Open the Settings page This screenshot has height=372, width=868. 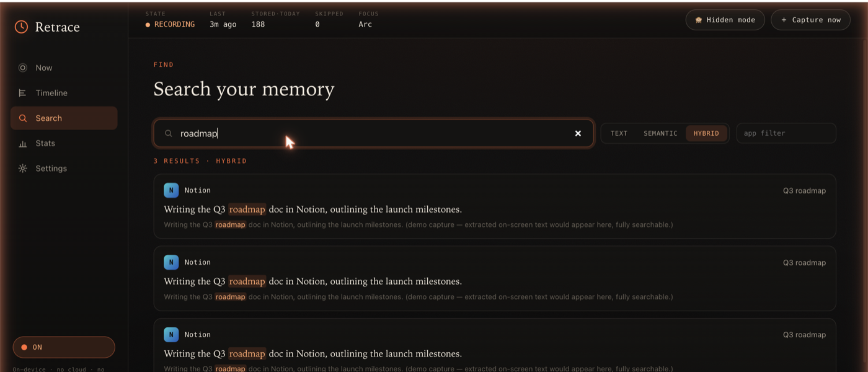pyautogui.click(x=64, y=168)
